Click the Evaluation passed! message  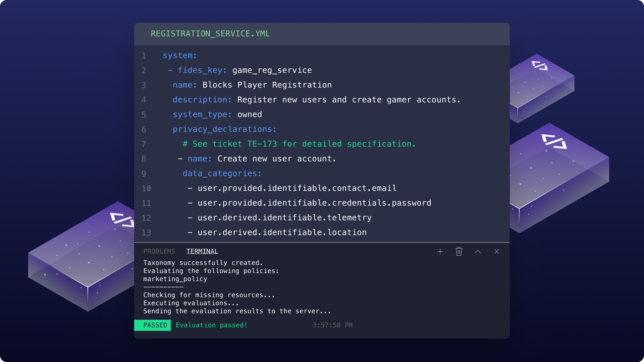[211, 325]
